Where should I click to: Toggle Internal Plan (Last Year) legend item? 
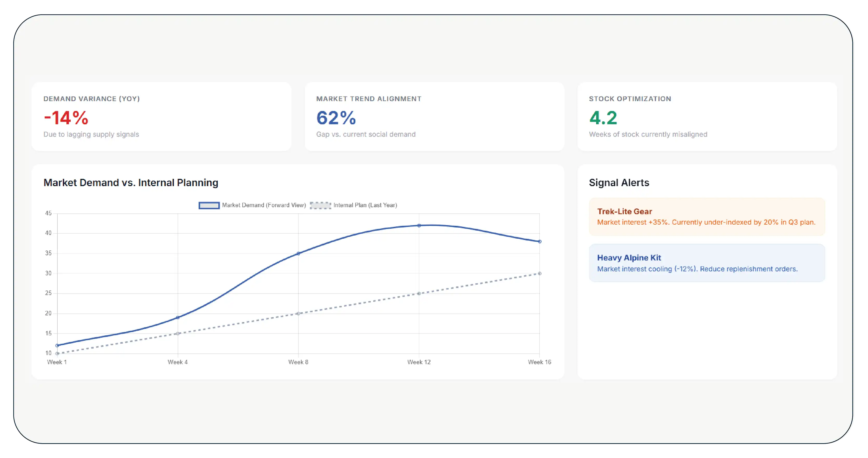click(x=353, y=205)
